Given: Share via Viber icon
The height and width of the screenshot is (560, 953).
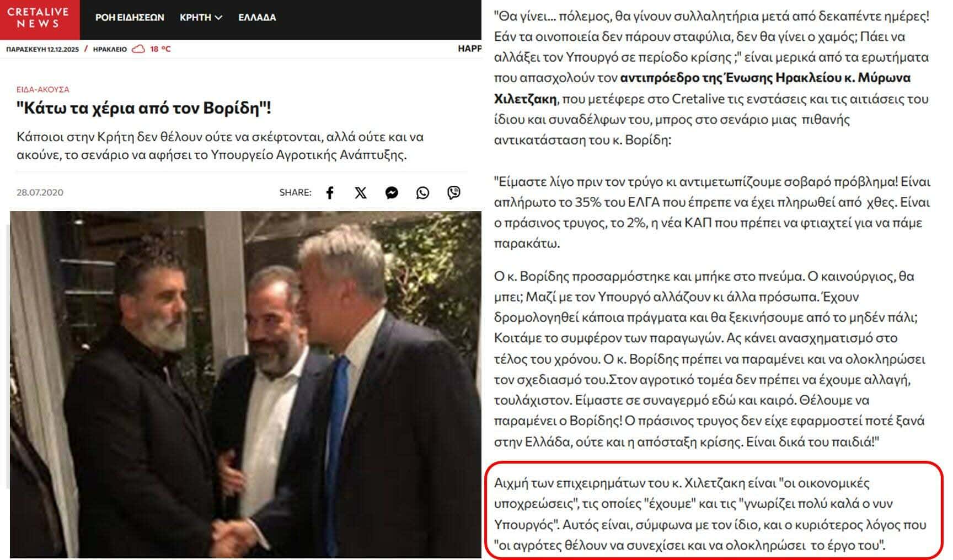Looking at the screenshot, I should 454,193.
